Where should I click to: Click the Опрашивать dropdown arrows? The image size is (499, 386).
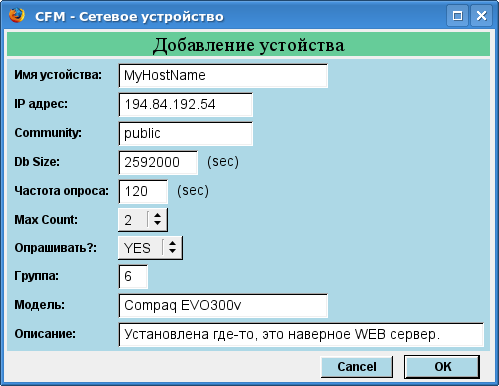(x=172, y=248)
